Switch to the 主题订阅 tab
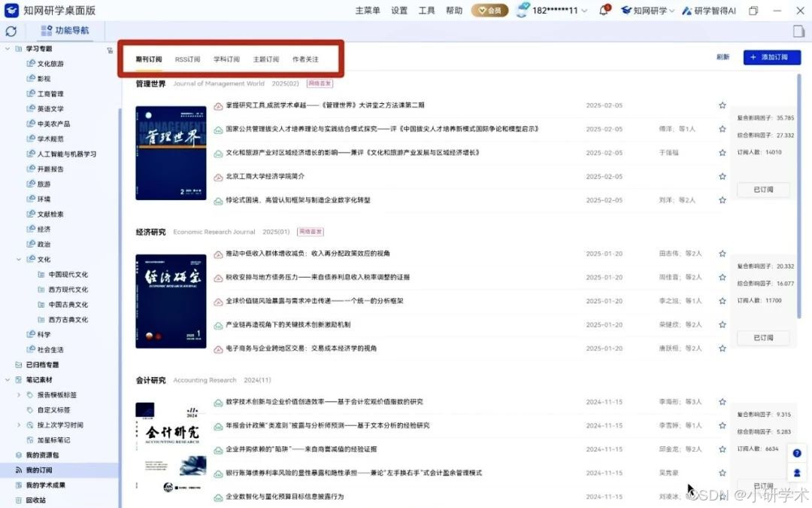 (x=265, y=59)
